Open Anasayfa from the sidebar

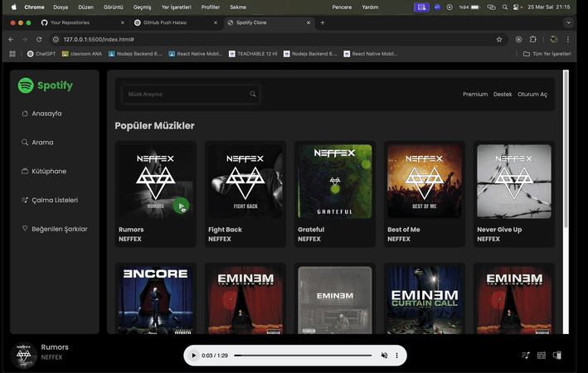42,114
